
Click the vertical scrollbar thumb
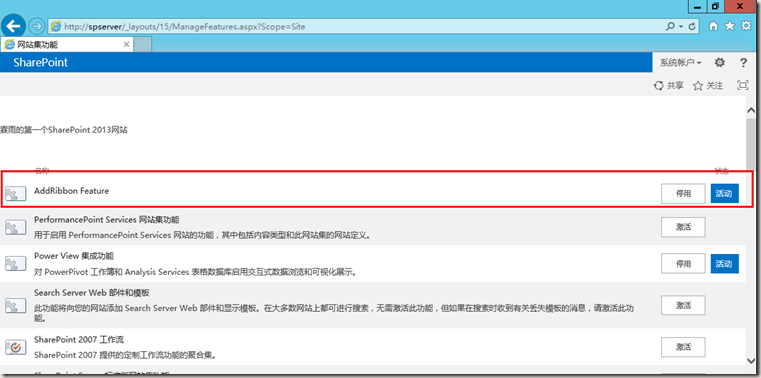(x=750, y=144)
